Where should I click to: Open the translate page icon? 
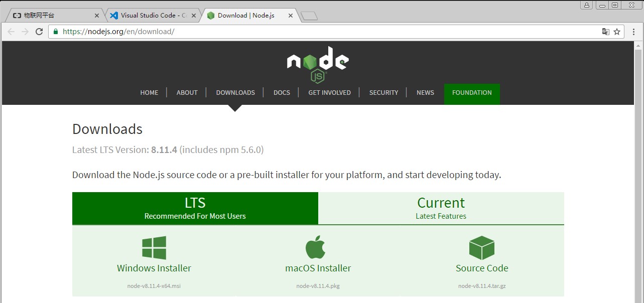606,32
